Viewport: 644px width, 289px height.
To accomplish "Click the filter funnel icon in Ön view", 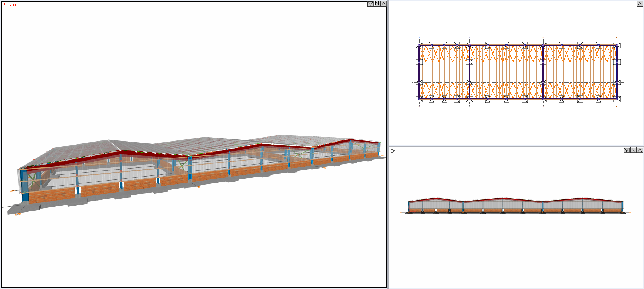I will pos(627,150).
